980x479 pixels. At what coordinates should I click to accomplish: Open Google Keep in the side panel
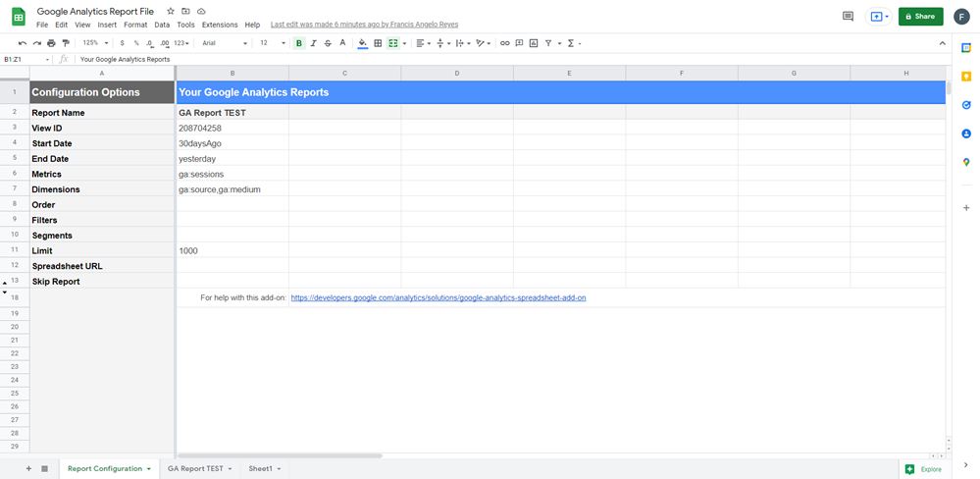pos(966,77)
